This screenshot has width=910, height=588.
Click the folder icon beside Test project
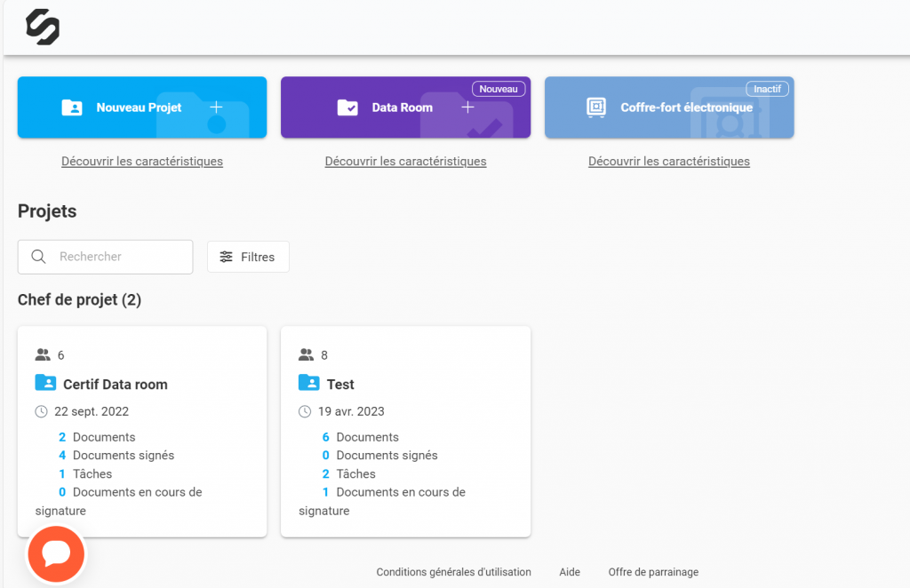pyautogui.click(x=308, y=384)
